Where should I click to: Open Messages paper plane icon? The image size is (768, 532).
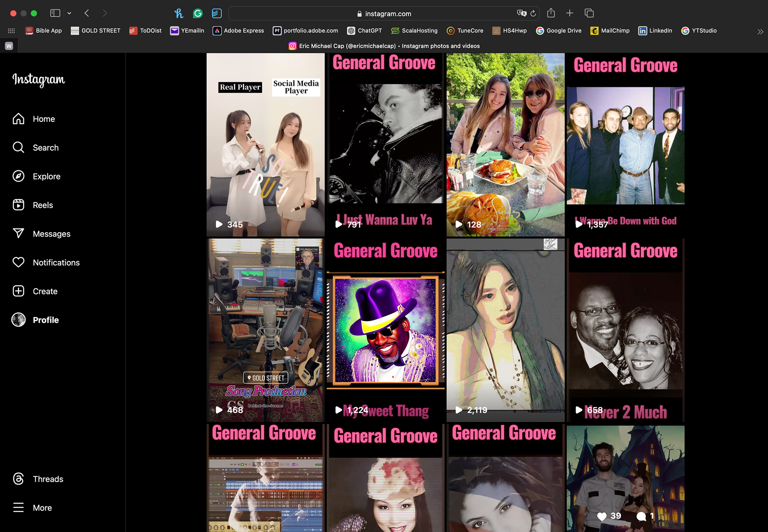pos(18,233)
